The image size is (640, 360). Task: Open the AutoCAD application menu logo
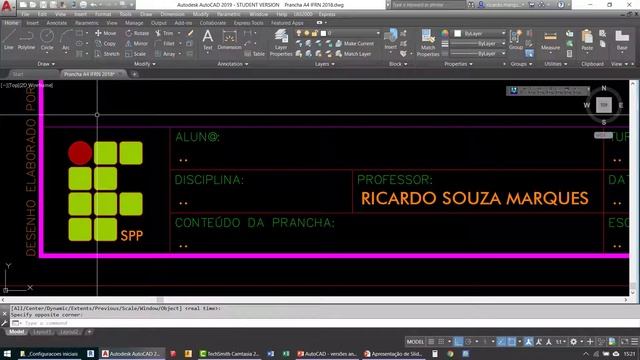click(7, 7)
